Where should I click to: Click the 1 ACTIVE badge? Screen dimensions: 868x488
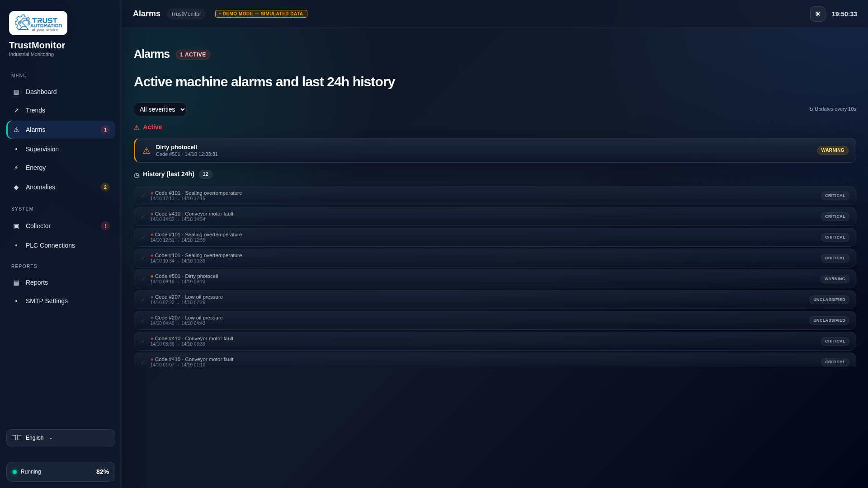point(193,55)
